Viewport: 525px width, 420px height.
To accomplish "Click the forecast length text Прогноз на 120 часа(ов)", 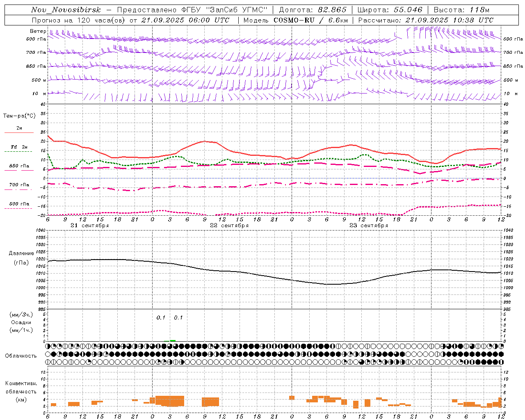I will pos(78,20).
